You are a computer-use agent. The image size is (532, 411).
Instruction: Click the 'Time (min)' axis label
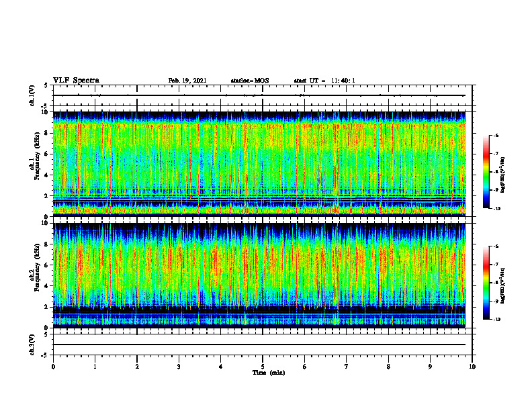coord(269,373)
